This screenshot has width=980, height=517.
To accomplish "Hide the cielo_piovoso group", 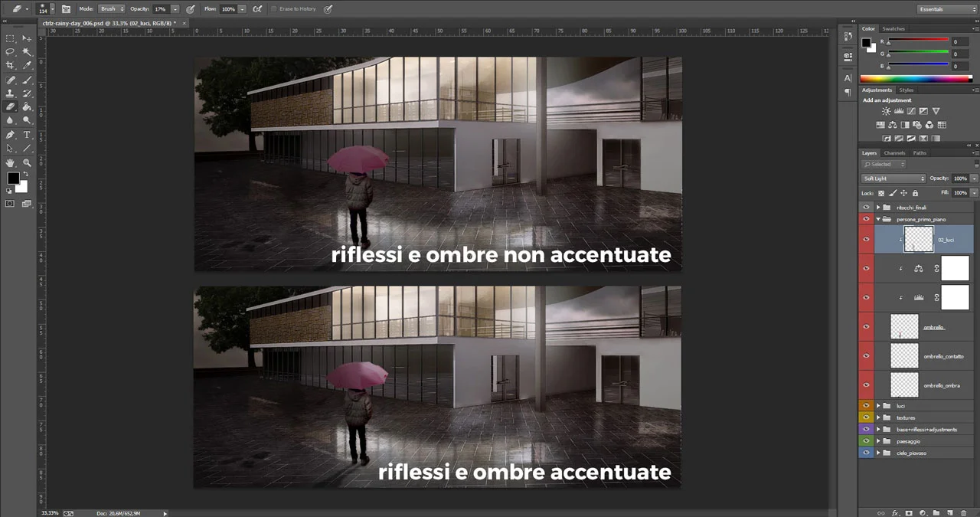I will click(866, 453).
